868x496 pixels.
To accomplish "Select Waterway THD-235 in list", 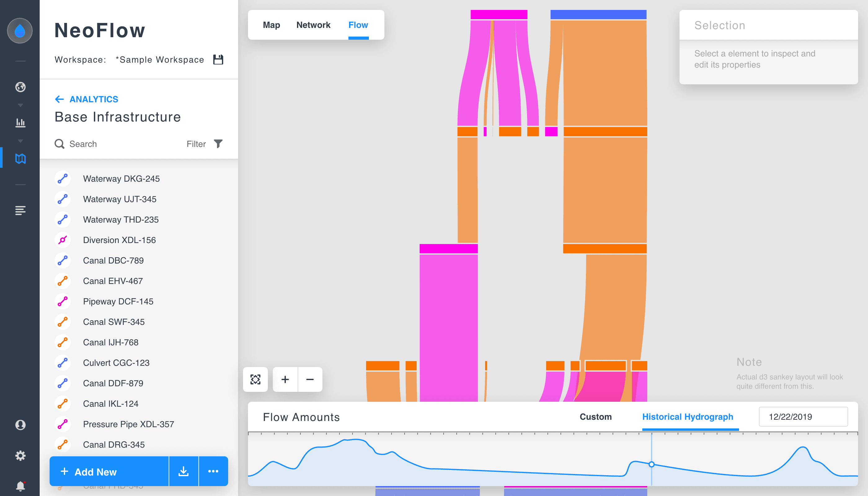I will point(121,219).
